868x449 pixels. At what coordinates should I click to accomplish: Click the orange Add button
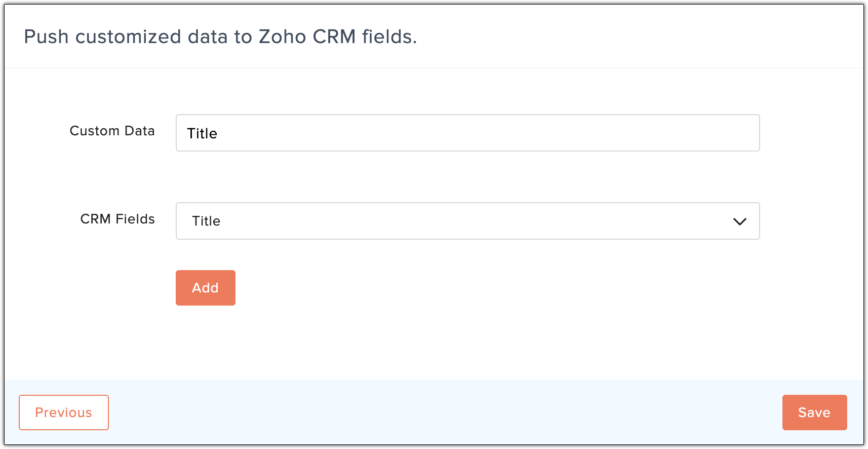(206, 288)
